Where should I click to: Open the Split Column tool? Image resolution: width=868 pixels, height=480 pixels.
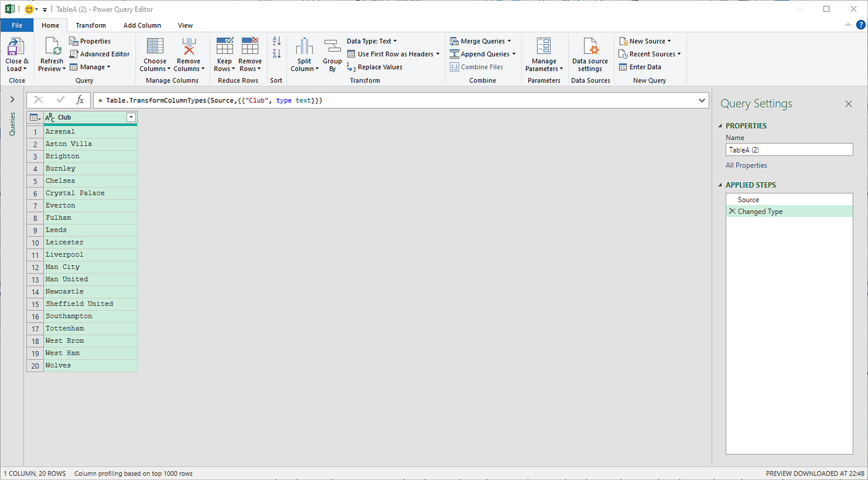point(304,55)
